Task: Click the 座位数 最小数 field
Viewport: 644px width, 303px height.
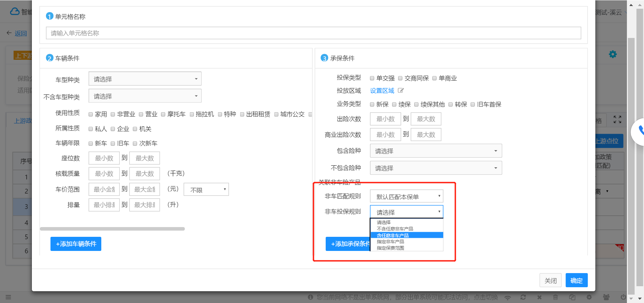Action: tap(104, 158)
